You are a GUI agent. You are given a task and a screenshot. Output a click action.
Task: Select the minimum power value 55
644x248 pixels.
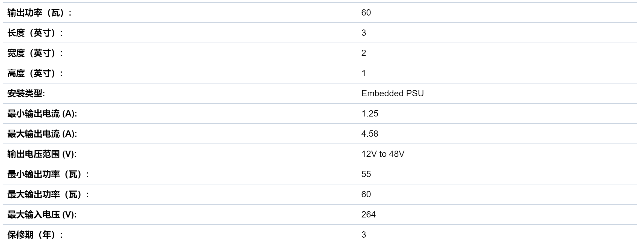[x=366, y=174]
